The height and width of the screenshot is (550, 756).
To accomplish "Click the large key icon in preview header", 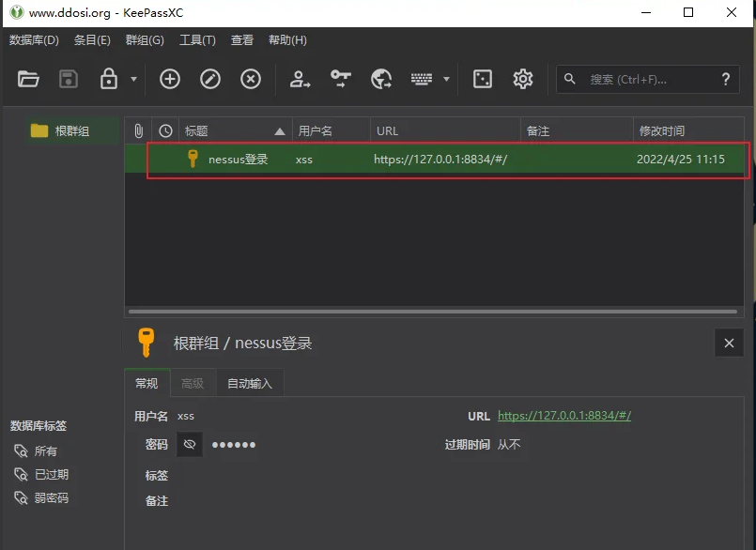I will [147, 343].
